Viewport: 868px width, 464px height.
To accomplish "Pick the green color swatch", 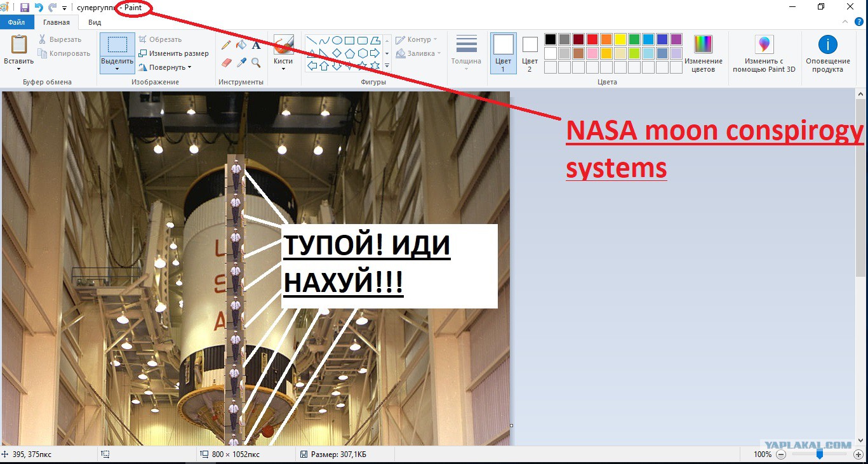I will 634,39.
